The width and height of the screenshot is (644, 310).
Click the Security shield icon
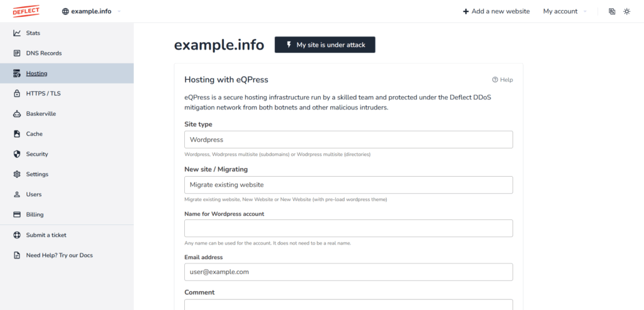tap(17, 154)
